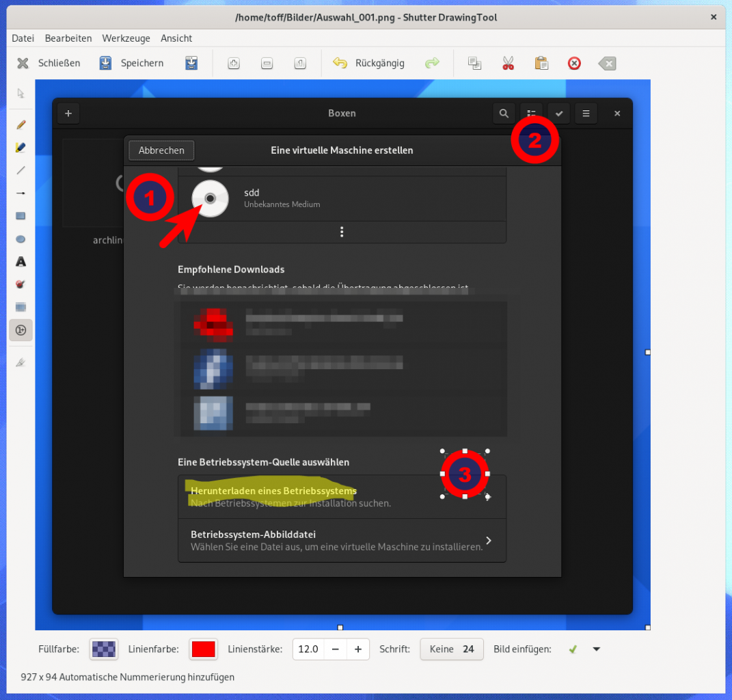Click the red Linienfarbe color swatch
Screen dimensions: 732x700
(x=203, y=649)
